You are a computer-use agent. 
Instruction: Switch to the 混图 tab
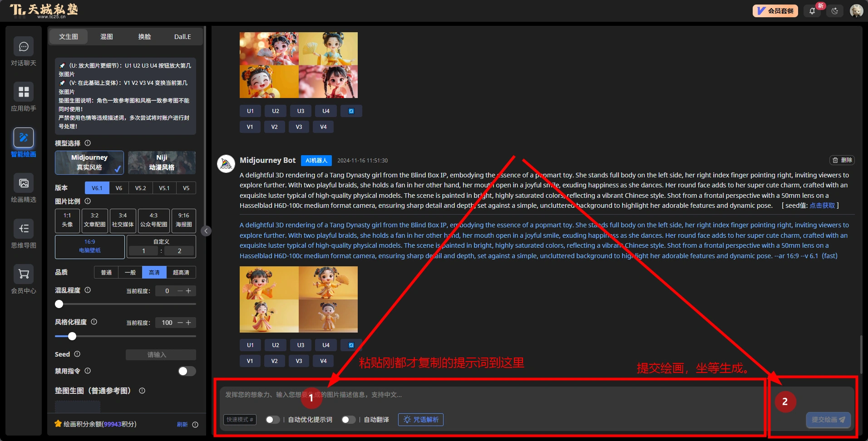(x=107, y=37)
